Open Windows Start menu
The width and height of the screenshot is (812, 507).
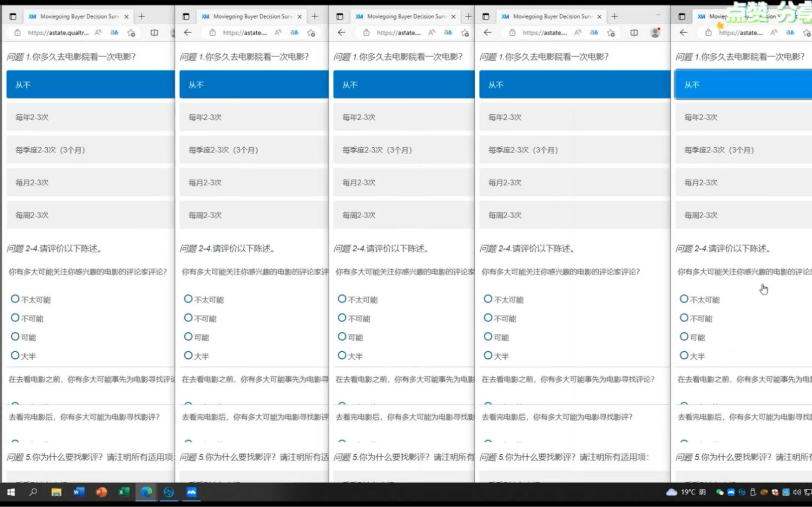click(11, 492)
